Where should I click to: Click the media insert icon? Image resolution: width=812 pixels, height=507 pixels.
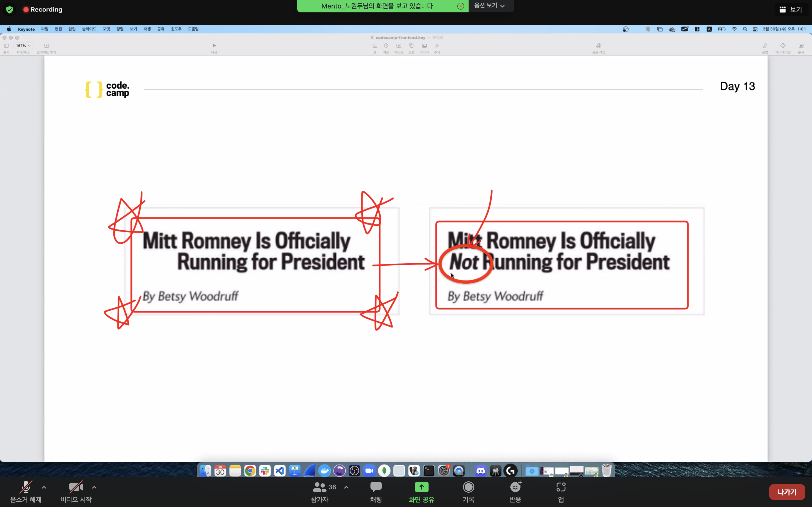pos(424,46)
